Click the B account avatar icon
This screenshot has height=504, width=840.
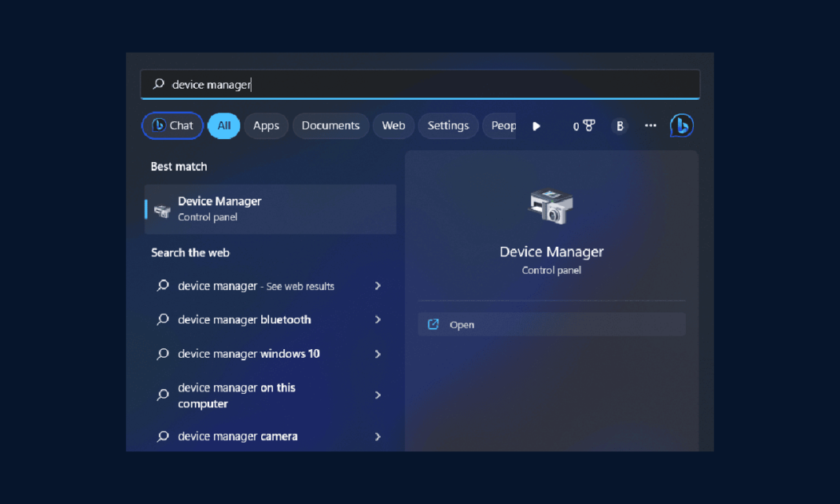click(x=620, y=125)
